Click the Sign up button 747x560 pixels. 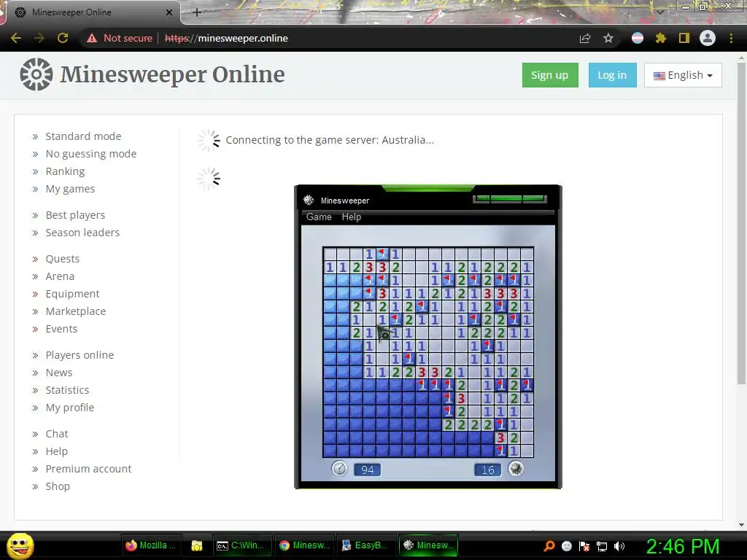coord(550,75)
